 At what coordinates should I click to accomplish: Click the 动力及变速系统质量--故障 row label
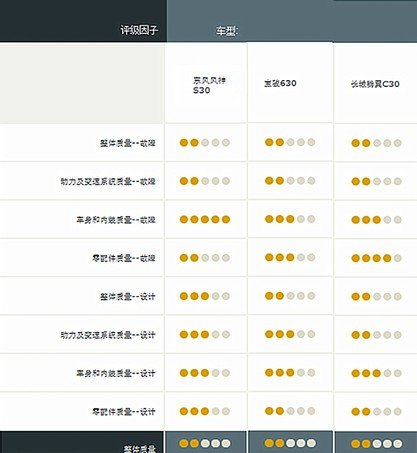(x=108, y=182)
